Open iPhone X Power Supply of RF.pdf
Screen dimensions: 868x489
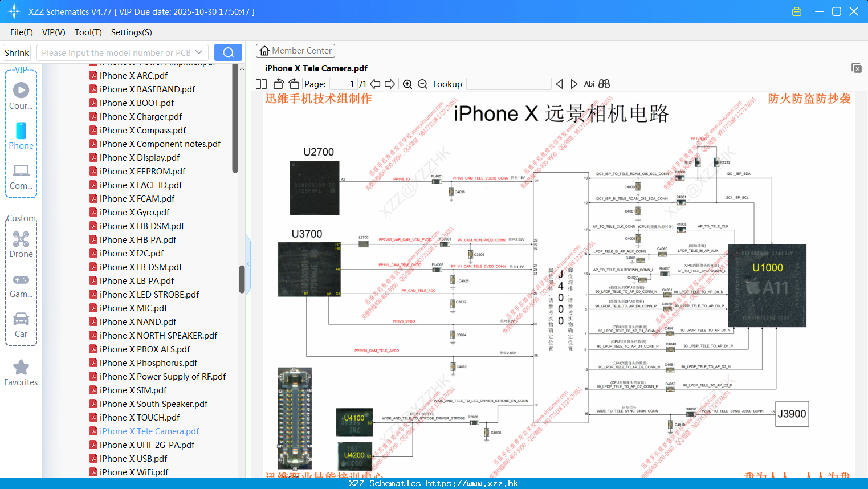(162, 377)
